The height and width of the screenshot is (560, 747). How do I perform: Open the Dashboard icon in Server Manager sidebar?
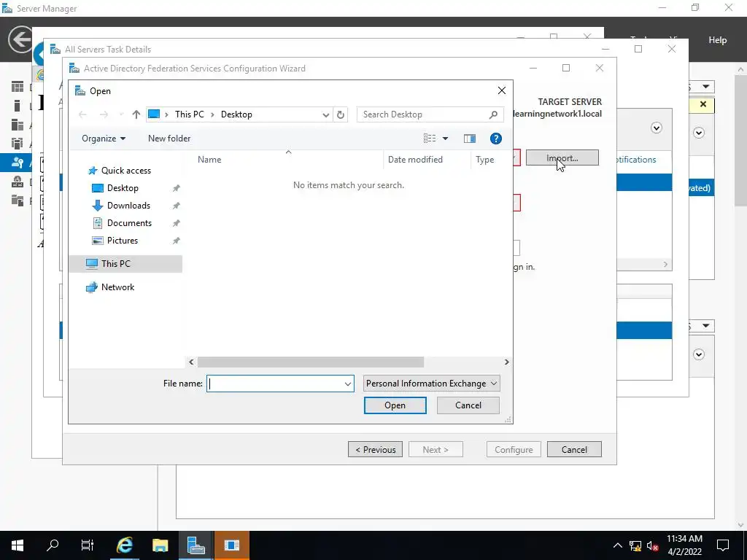click(18, 87)
